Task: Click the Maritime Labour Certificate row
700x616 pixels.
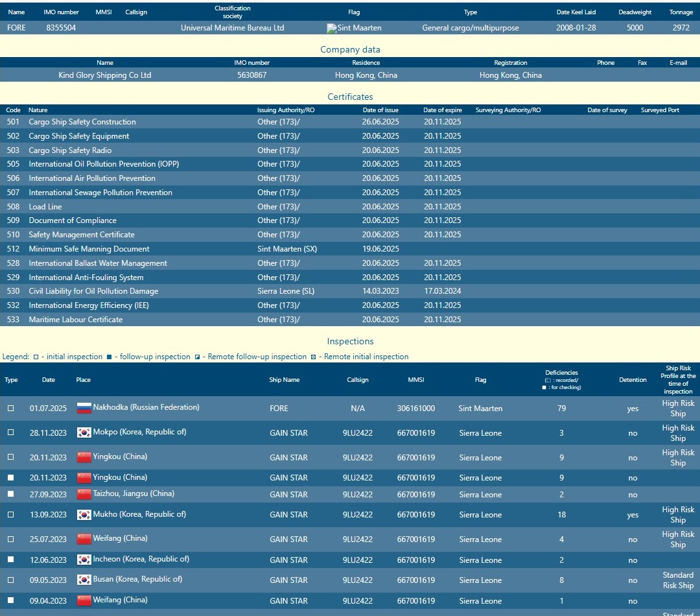Action: click(x=75, y=320)
